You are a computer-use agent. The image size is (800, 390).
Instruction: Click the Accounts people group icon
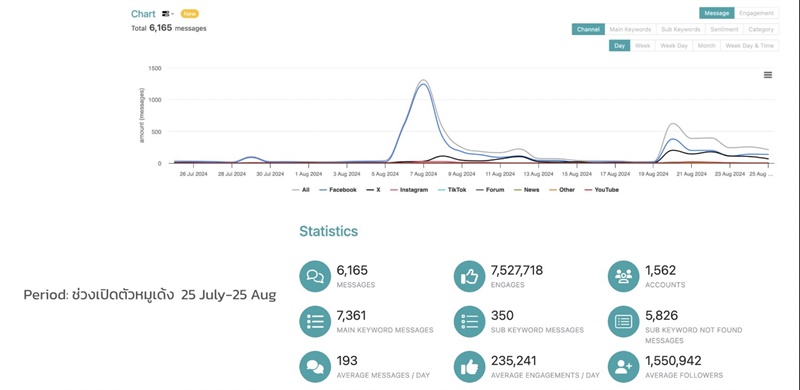pos(623,276)
